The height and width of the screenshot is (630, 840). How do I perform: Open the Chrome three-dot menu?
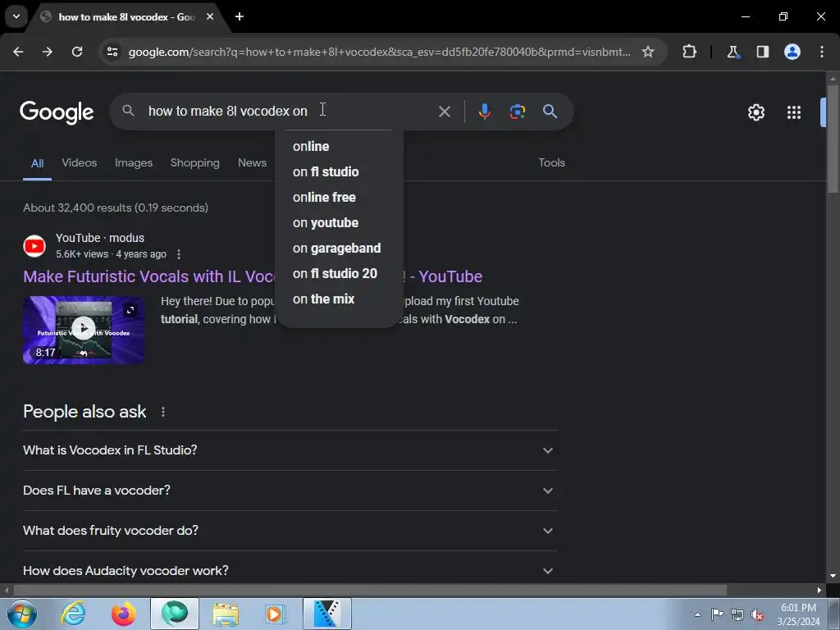[x=822, y=52]
